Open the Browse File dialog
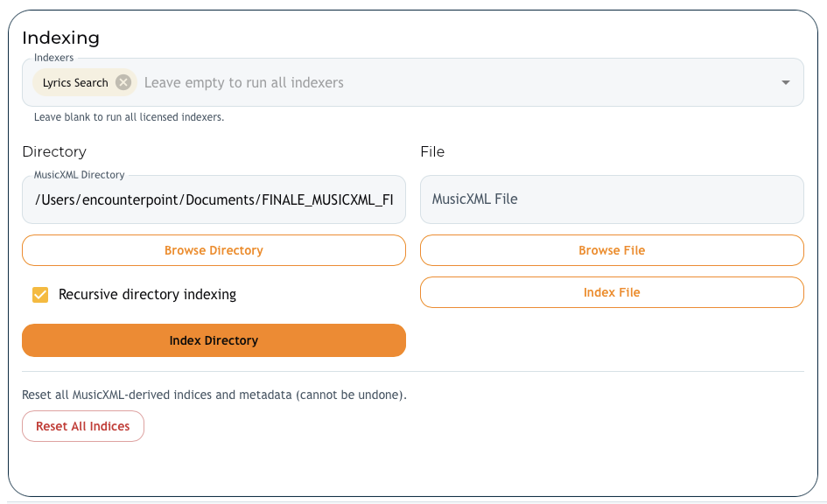Image resolution: width=827 pixels, height=504 pixels. point(611,250)
